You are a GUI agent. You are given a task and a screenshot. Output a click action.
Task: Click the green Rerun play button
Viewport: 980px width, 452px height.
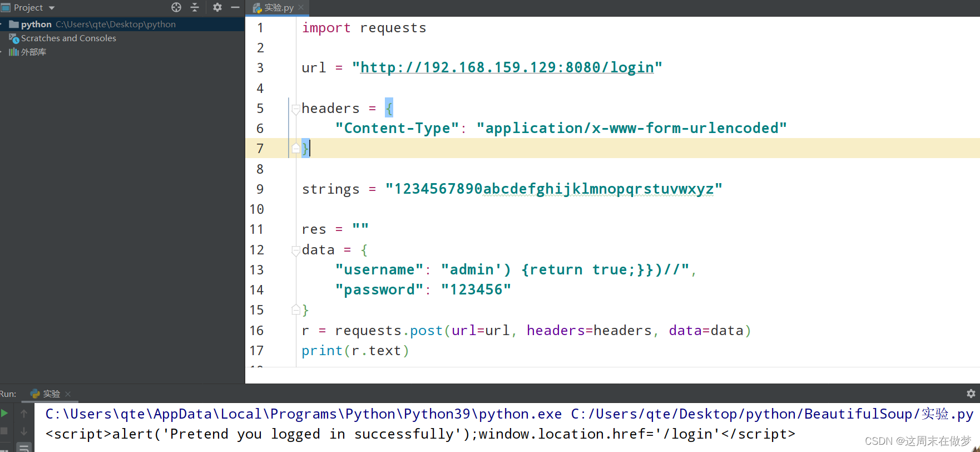coord(4,413)
